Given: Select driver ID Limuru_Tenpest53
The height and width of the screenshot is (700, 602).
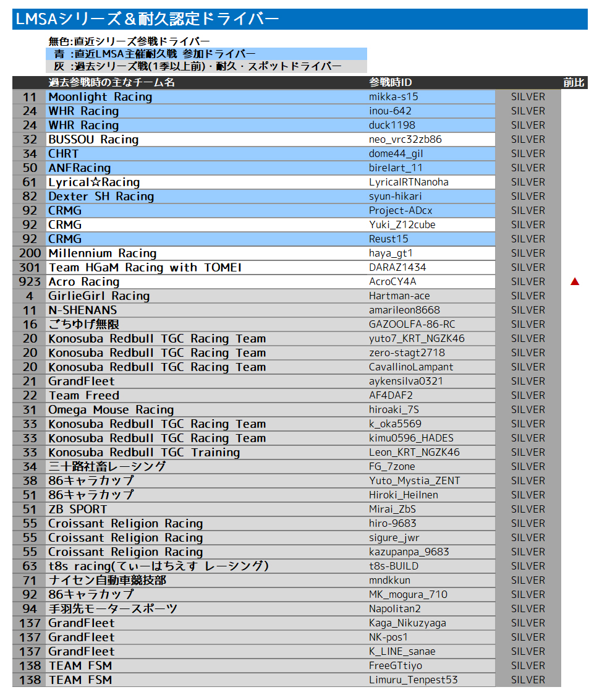Looking at the screenshot, I should [413, 680].
